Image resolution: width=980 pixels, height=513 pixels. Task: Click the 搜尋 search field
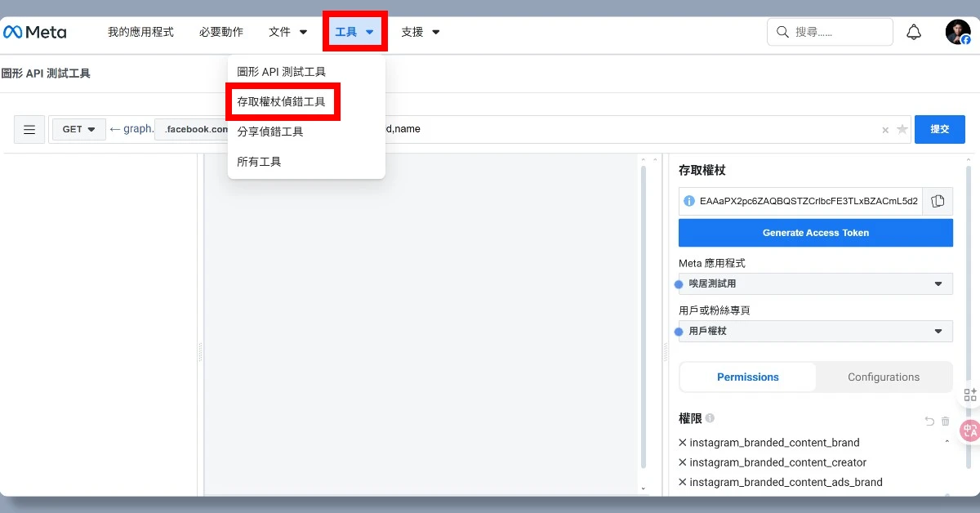[830, 32]
